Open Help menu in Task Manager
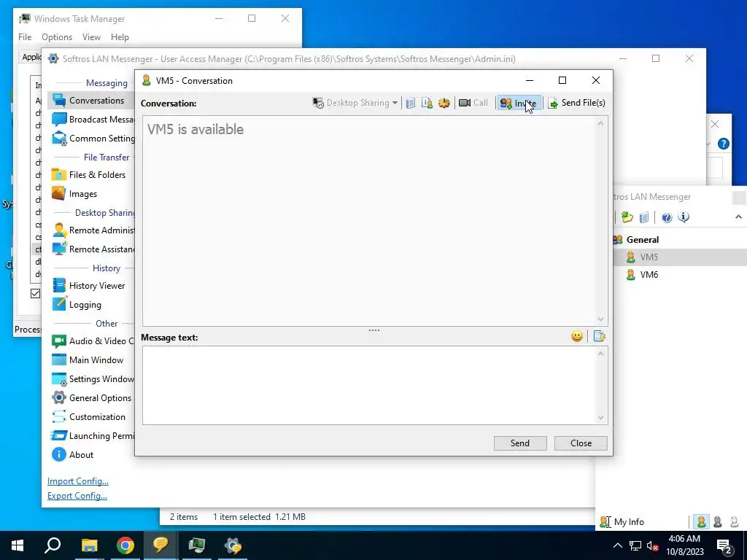 120,37
